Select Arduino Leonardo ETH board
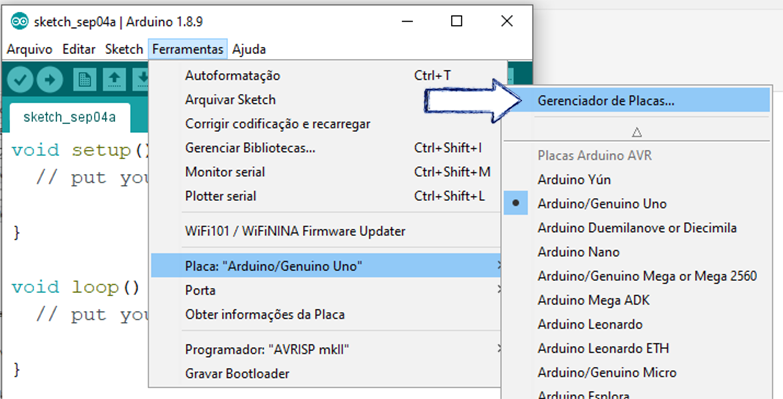This screenshot has width=783, height=399. pos(637,348)
